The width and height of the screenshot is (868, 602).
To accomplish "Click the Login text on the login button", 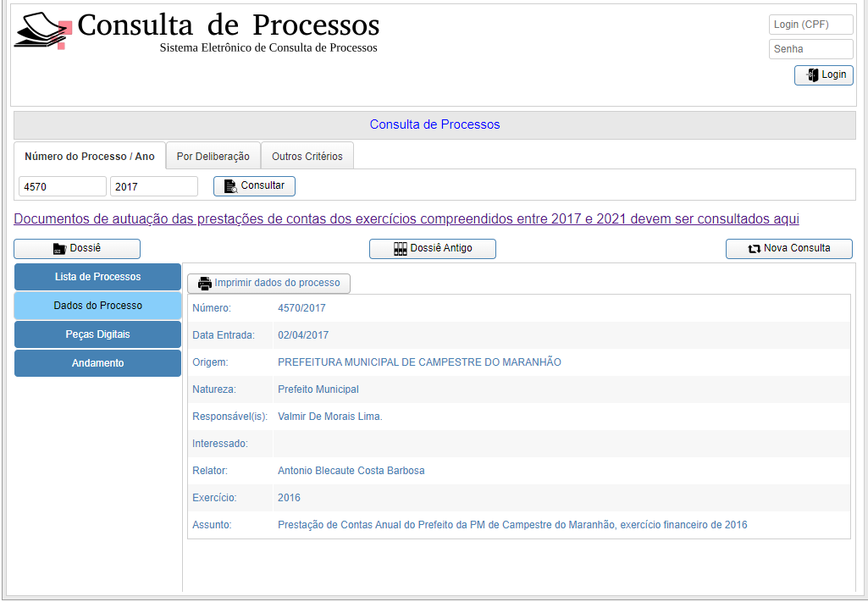I will tap(833, 75).
